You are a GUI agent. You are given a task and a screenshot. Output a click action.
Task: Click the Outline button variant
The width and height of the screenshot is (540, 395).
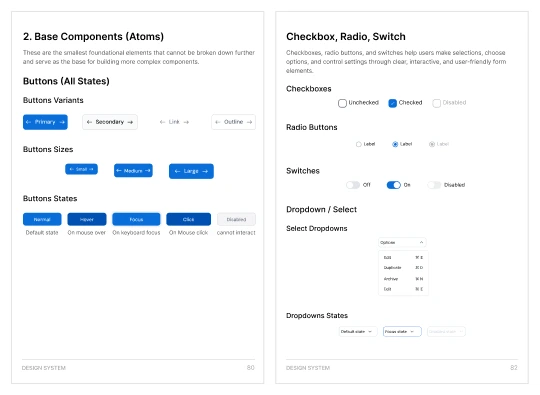(233, 122)
